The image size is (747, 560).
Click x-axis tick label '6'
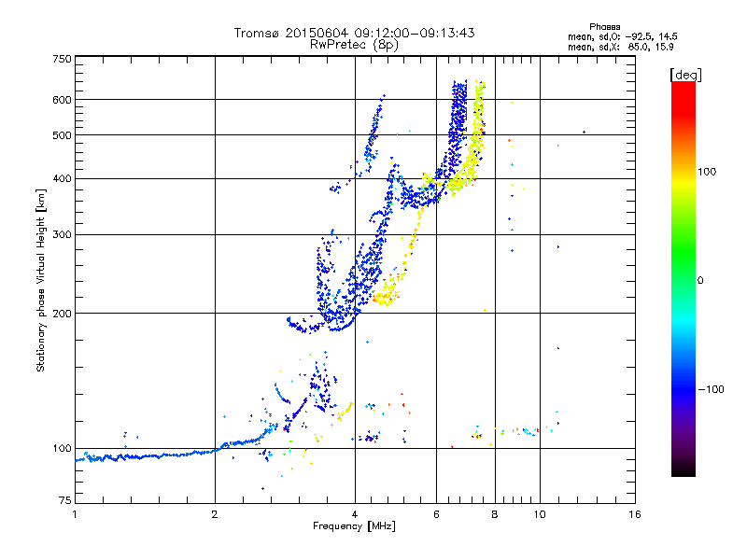click(436, 514)
